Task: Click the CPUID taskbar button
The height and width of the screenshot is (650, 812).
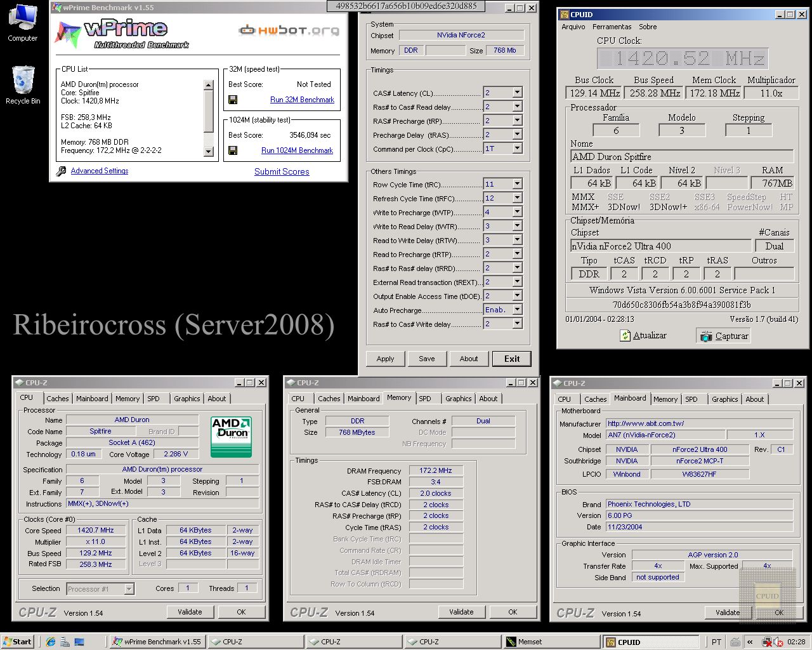Action: (x=650, y=642)
